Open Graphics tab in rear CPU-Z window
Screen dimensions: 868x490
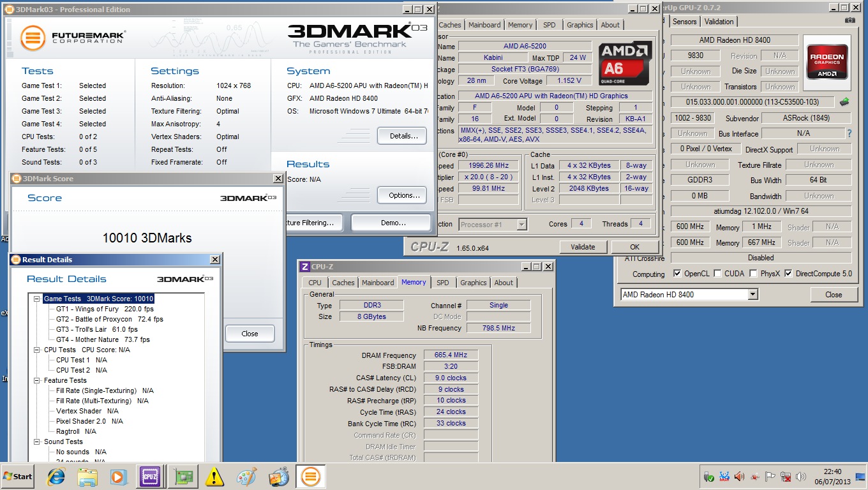click(580, 25)
